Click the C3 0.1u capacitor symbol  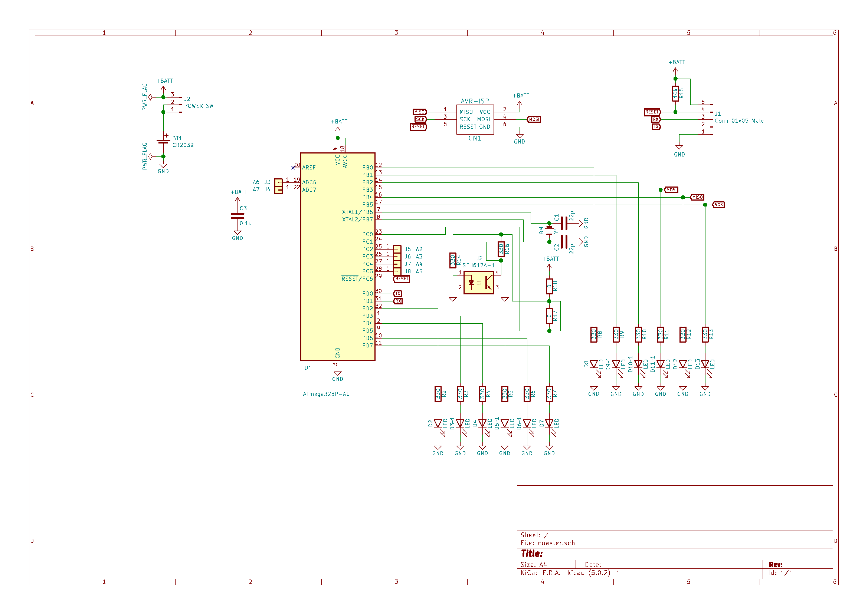pos(237,216)
